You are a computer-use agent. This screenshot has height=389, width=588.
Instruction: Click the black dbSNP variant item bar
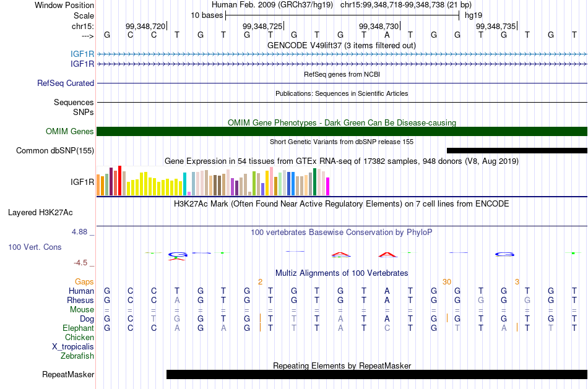pos(517,151)
